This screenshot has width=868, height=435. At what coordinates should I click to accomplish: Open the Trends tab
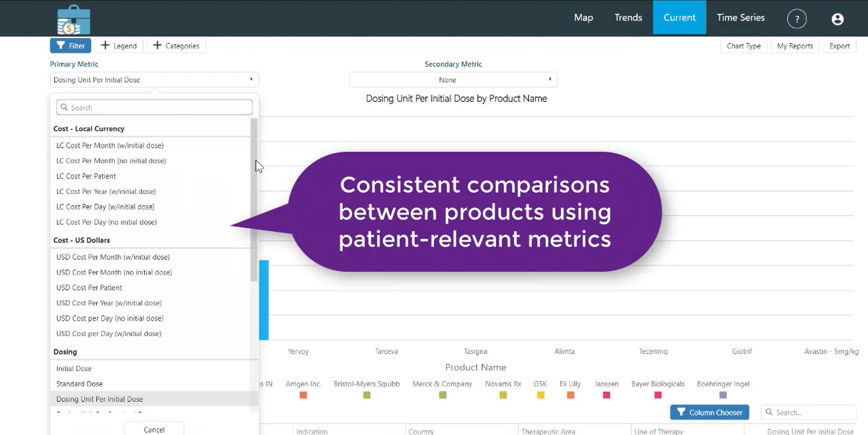tap(628, 18)
